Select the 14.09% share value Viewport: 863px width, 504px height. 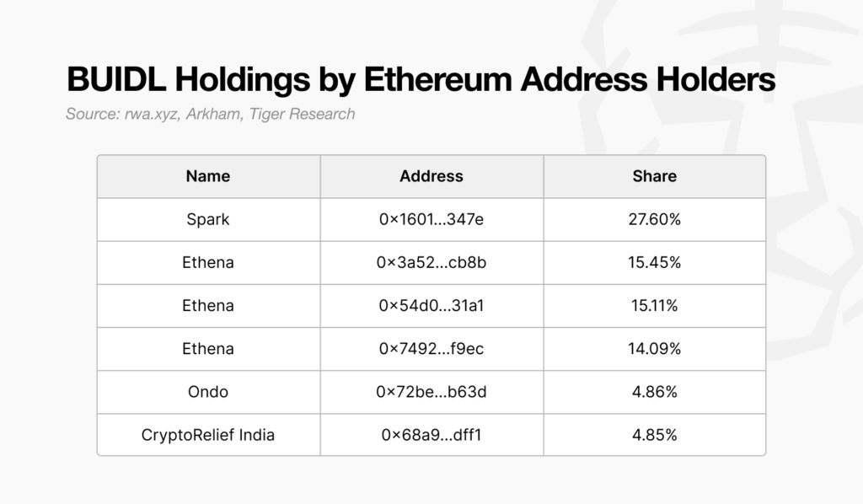pos(654,348)
